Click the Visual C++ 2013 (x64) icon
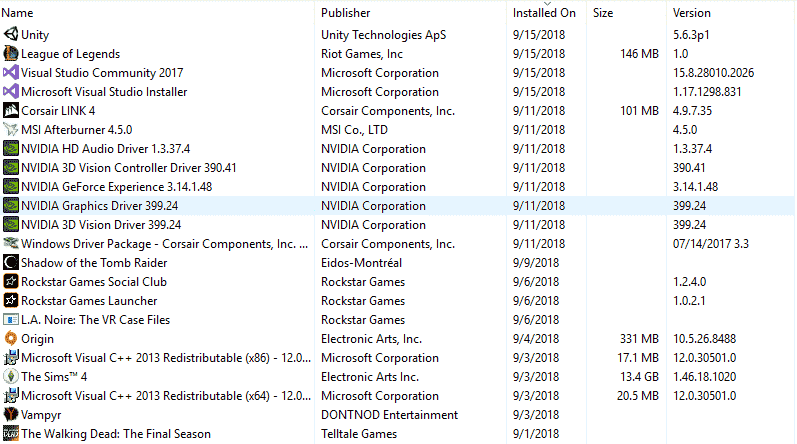The width and height of the screenshot is (797, 444). (x=11, y=395)
